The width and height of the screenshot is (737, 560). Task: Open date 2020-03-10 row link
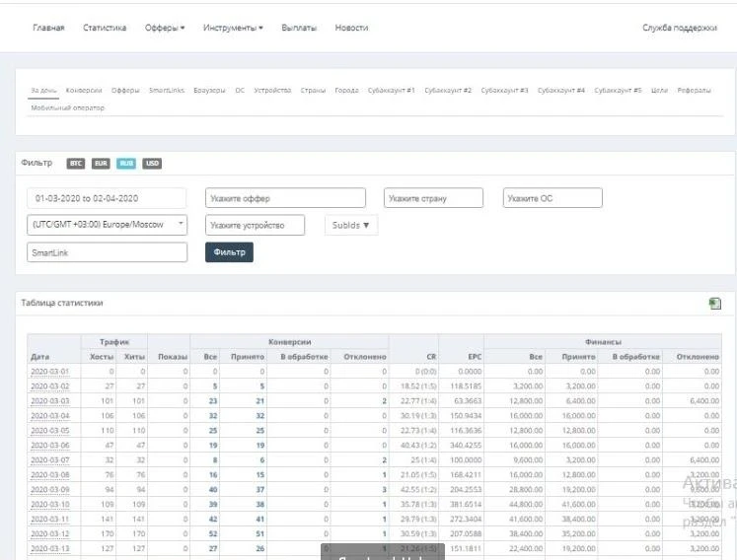pos(49,505)
